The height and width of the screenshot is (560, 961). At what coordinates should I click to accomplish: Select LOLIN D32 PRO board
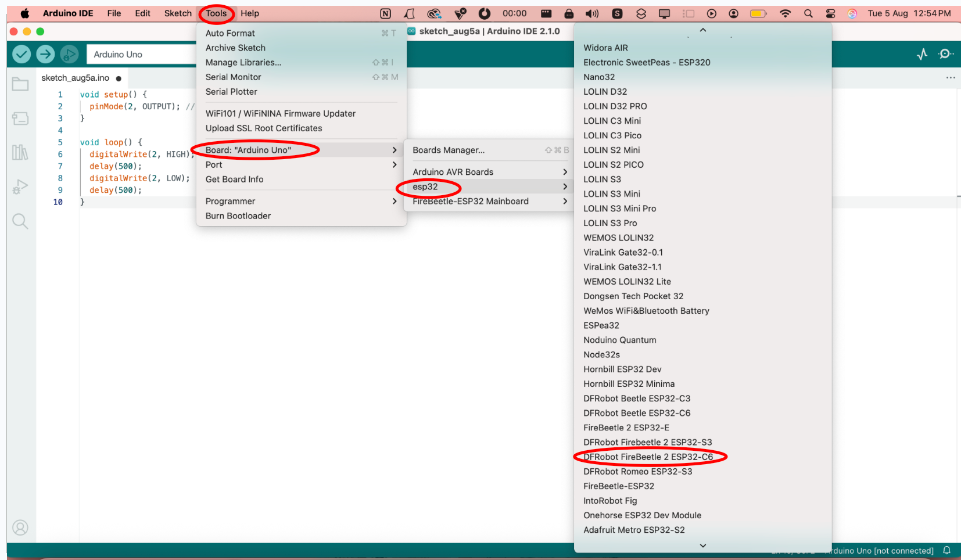tap(703, 106)
